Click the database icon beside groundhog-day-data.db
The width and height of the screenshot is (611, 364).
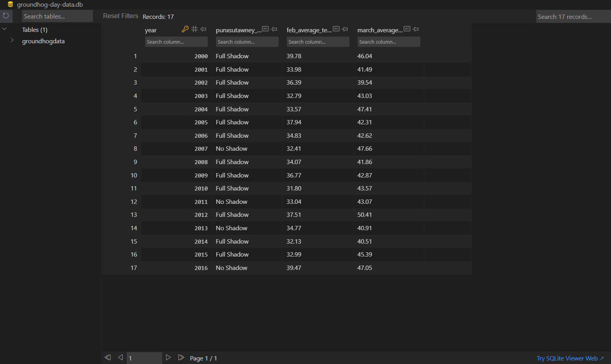(x=10, y=4)
